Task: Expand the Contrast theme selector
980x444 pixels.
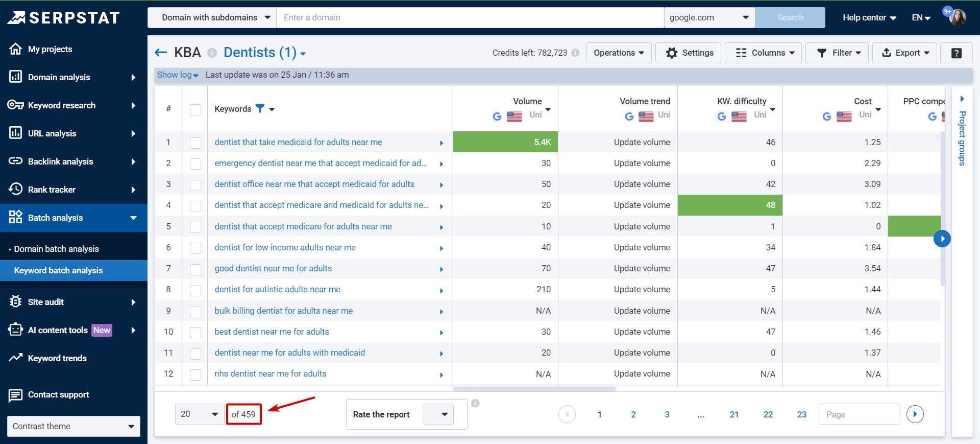Action: pyautogui.click(x=73, y=426)
